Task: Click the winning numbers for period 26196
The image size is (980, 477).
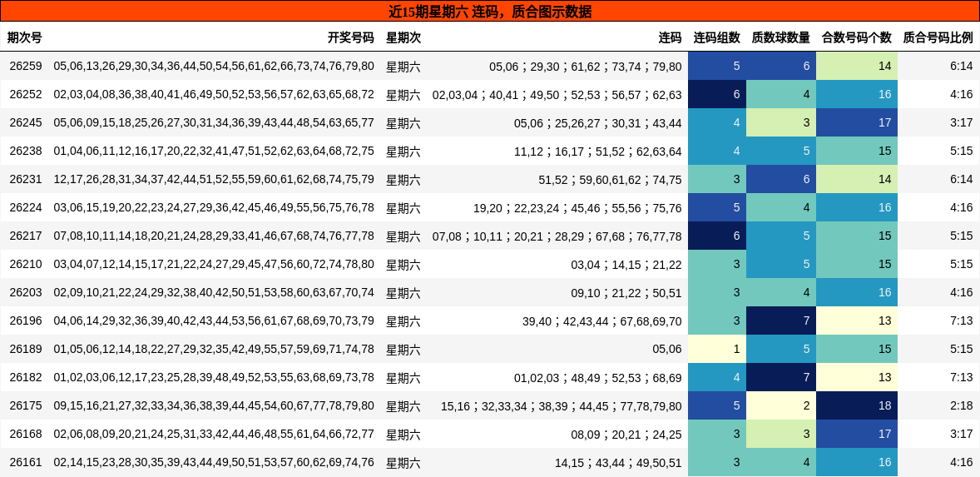Action: coord(214,320)
